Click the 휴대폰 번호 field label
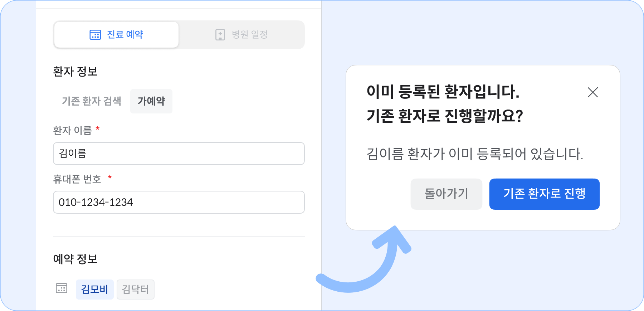The image size is (644, 311). point(77,179)
